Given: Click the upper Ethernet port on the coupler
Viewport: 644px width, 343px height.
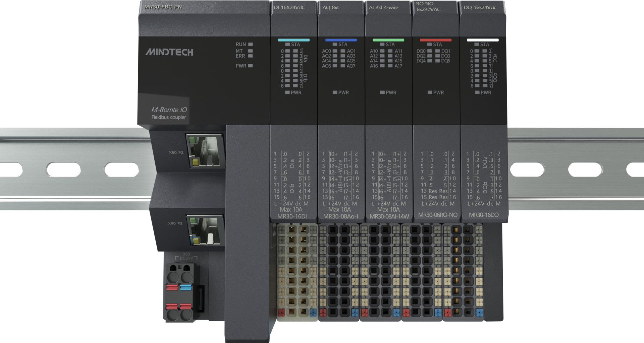Looking at the screenshot, I should click(x=205, y=151).
